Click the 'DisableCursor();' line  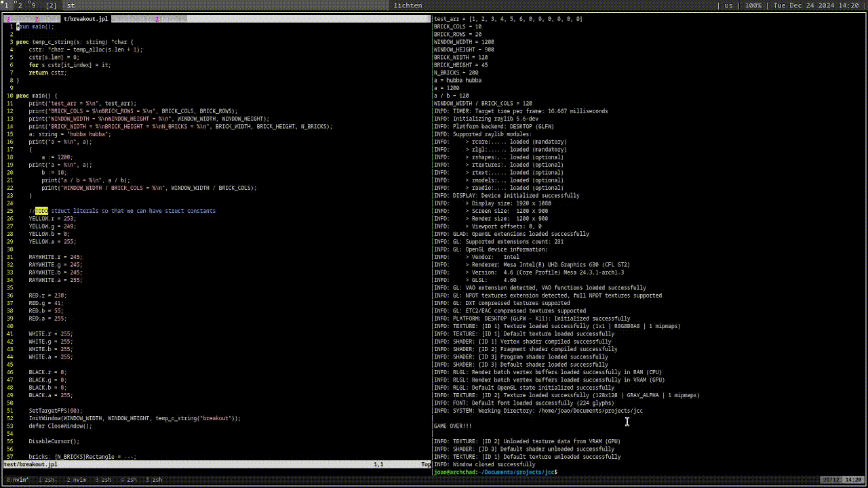click(x=54, y=441)
